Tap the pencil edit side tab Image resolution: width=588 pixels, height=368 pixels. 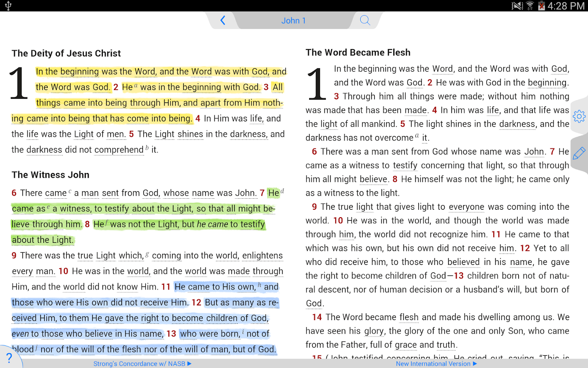(579, 153)
